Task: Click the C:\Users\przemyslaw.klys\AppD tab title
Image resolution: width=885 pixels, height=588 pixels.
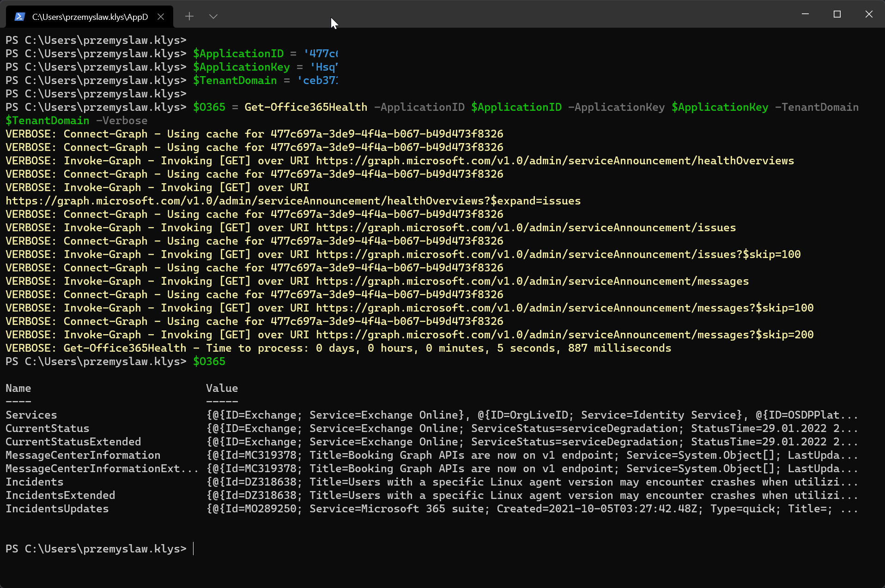Action: click(90, 16)
